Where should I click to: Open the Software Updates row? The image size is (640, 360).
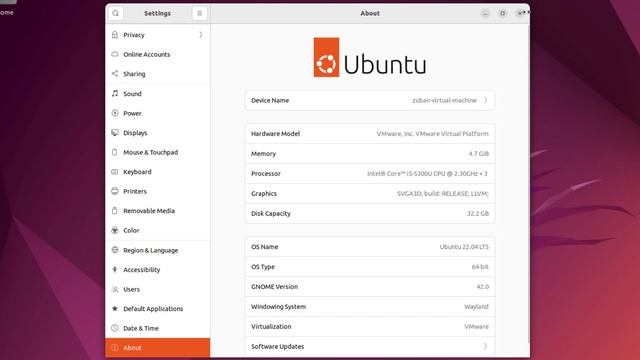(370, 347)
